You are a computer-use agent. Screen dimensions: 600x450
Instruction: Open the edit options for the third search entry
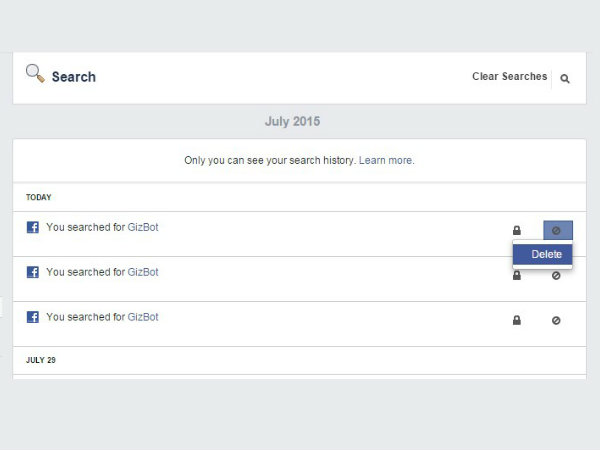click(x=556, y=320)
